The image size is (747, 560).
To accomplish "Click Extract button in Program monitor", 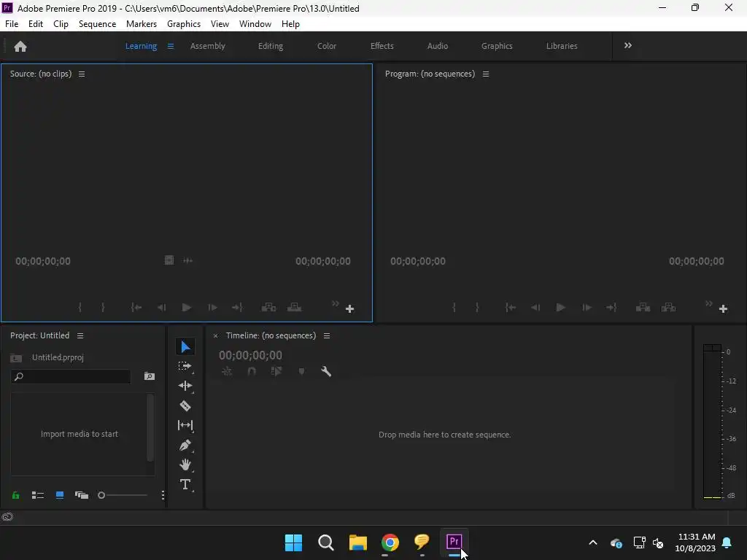I will coord(668,308).
